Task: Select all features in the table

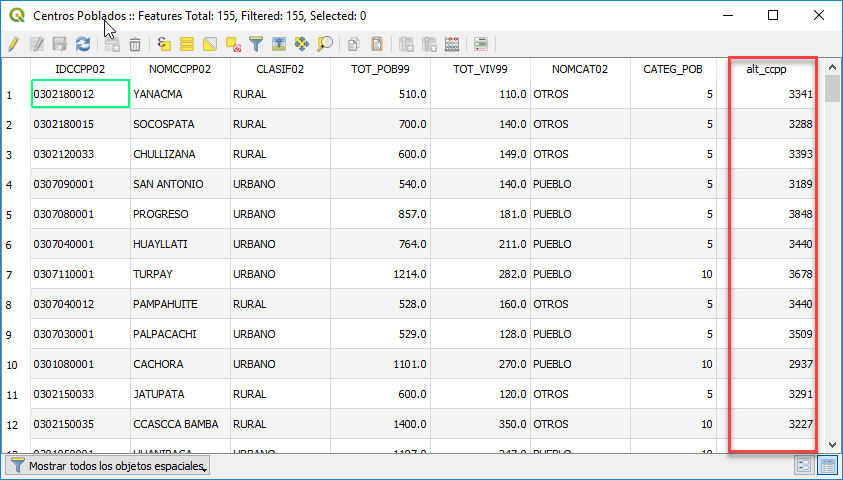Action: [x=187, y=44]
